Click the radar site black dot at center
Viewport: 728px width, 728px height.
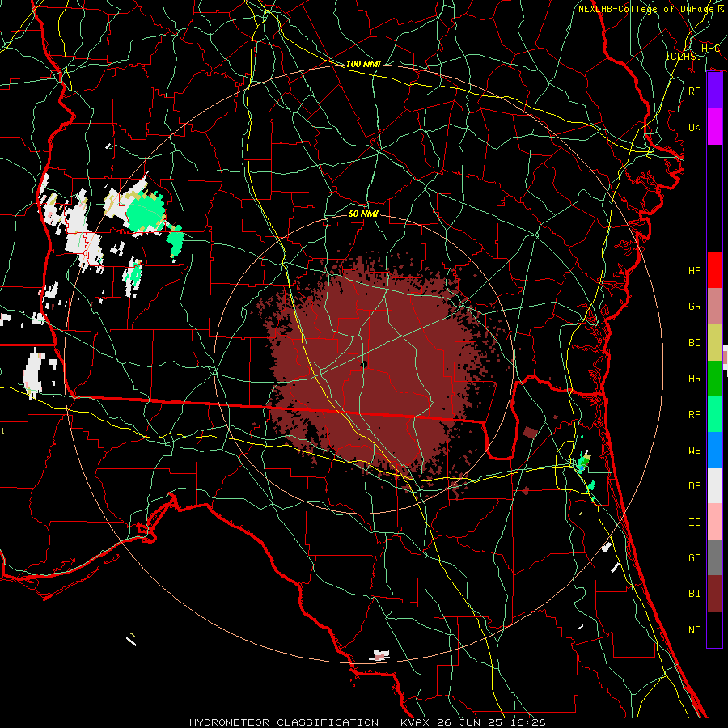(x=364, y=364)
